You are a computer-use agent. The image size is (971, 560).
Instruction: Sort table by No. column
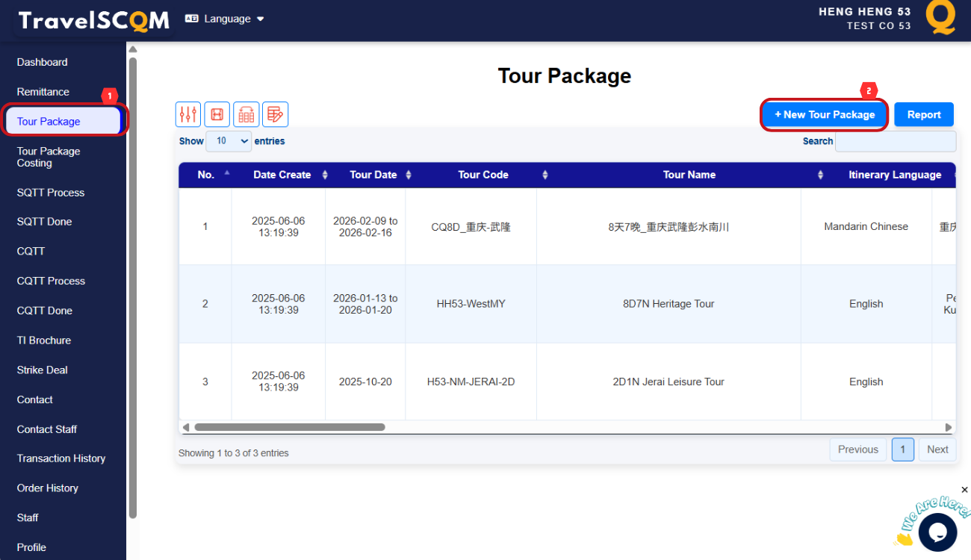coord(205,175)
